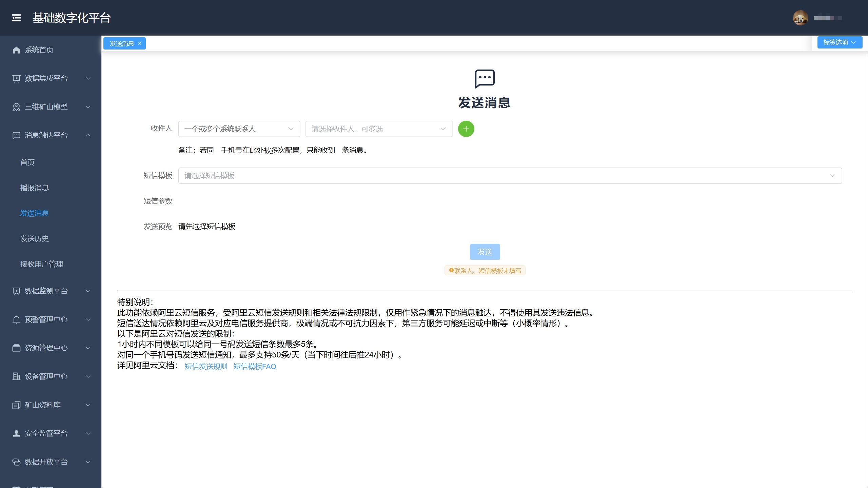Open 首页 submenu item
This screenshot has height=488, width=868.
coord(27,162)
